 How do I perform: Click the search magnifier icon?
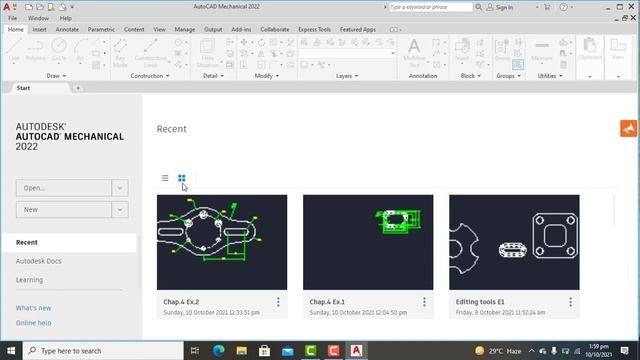click(478, 7)
